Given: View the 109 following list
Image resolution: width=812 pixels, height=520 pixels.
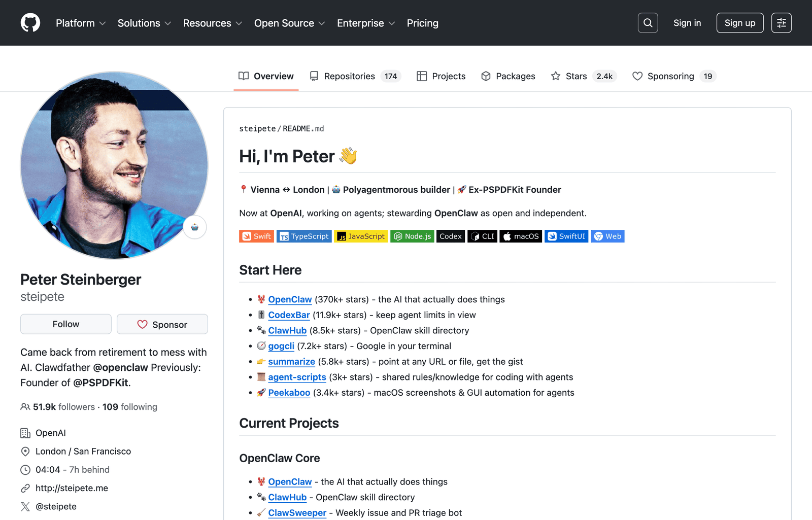Looking at the screenshot, I should pyautogui.click(x=130, y=407).
